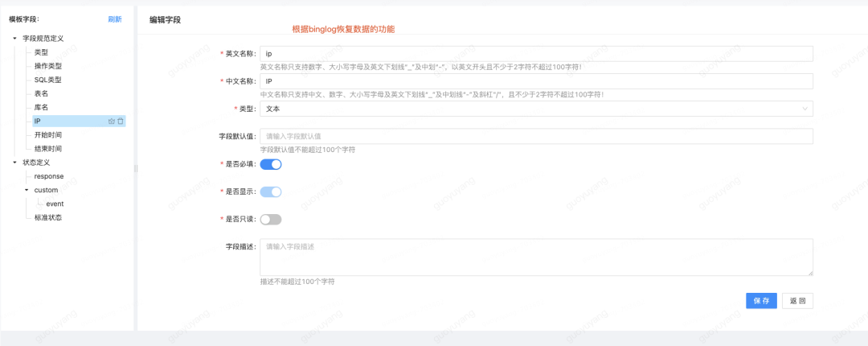Click the 字段描述 text area
This screenshot has height=346, width=868.
click(536, 257)
